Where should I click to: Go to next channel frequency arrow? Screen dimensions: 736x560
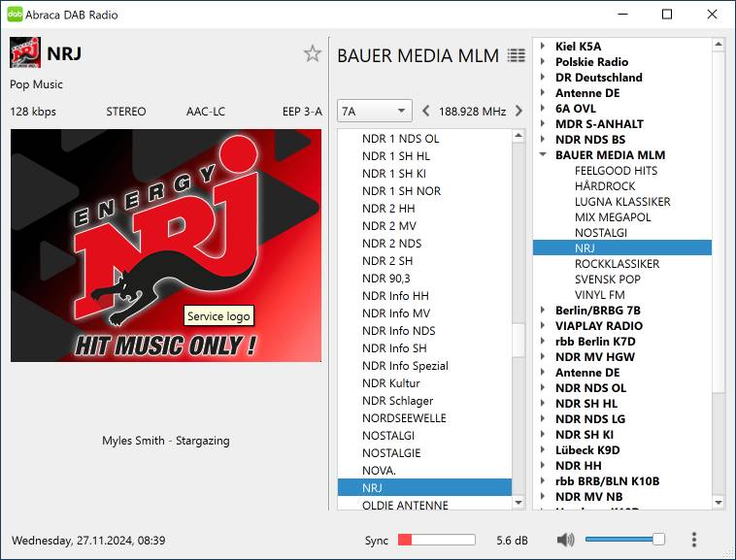click(x=519, y=112)
